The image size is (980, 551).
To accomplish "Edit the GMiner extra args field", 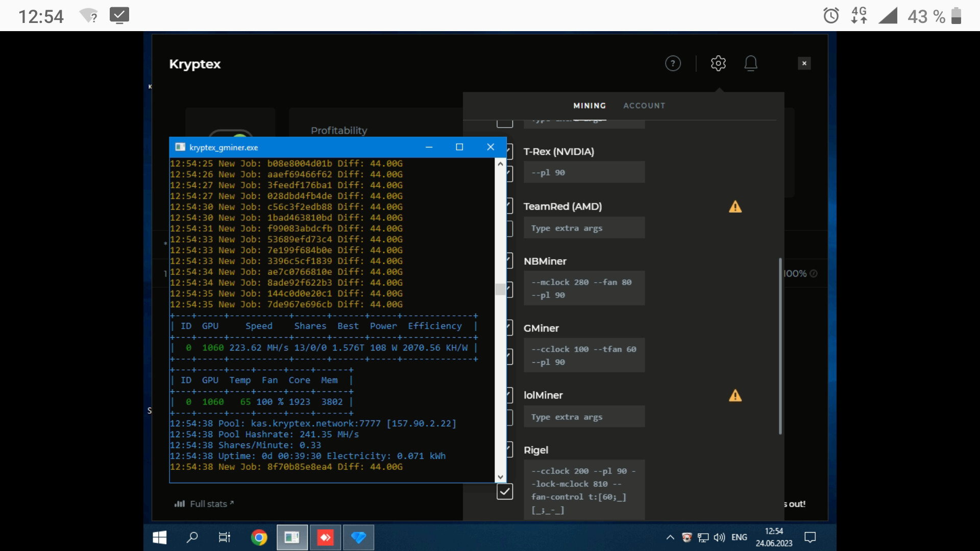I will [x=584, y=356].
